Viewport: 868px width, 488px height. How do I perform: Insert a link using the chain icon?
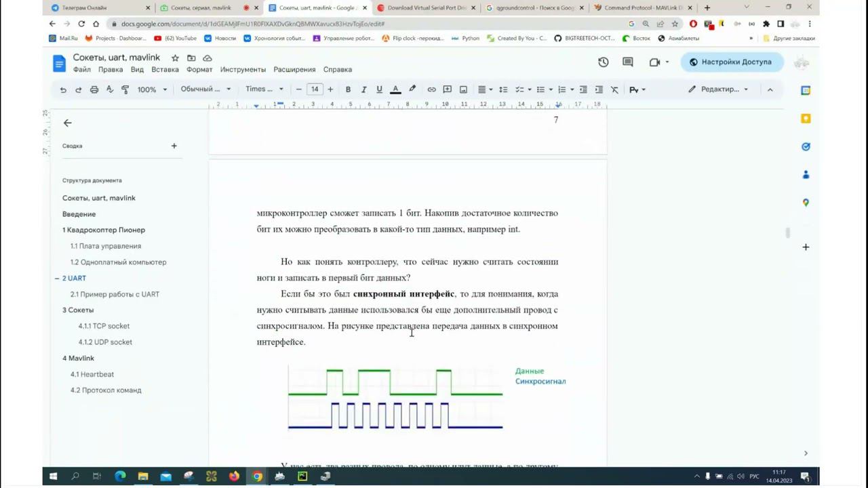coord(431,89)
